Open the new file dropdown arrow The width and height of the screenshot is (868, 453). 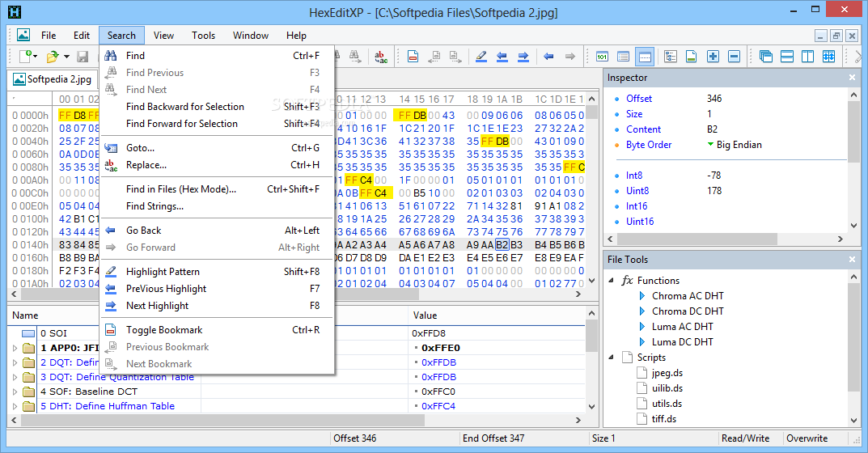[36, 57]
